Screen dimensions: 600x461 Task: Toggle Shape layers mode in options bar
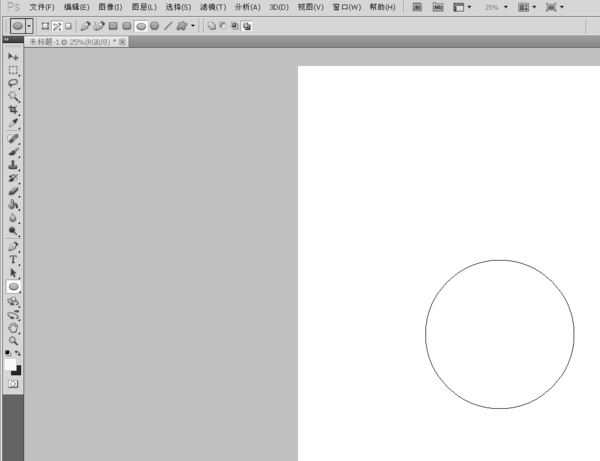tap(45, 26)
